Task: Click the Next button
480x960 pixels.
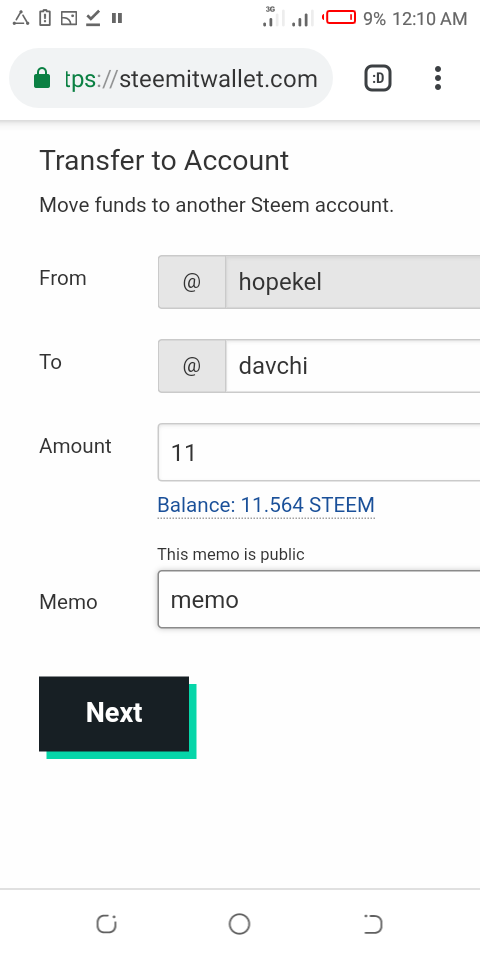Action: click(114, 714)
